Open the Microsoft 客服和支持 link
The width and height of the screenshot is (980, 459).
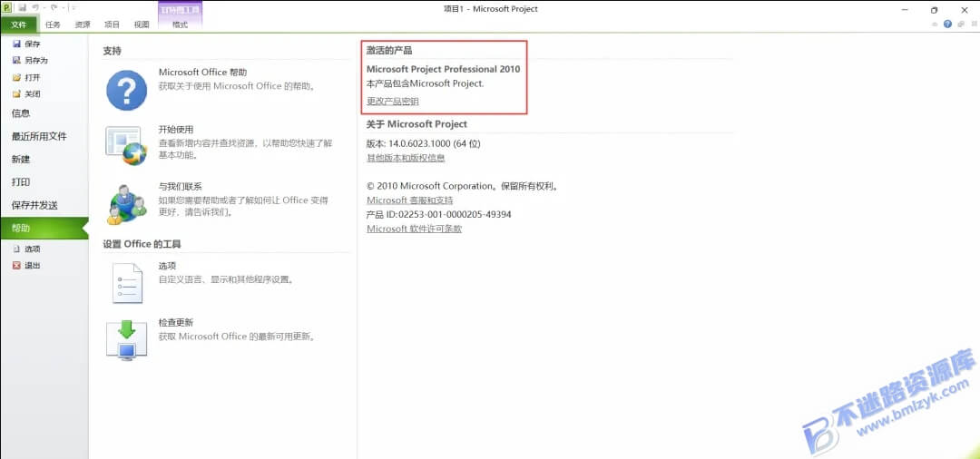coord(409,200)
